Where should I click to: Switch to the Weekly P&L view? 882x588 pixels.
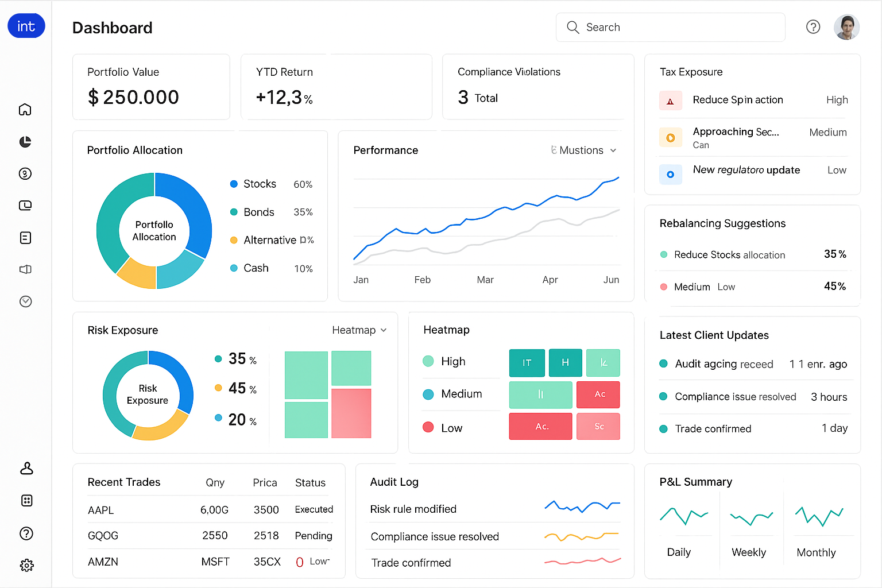749,552
